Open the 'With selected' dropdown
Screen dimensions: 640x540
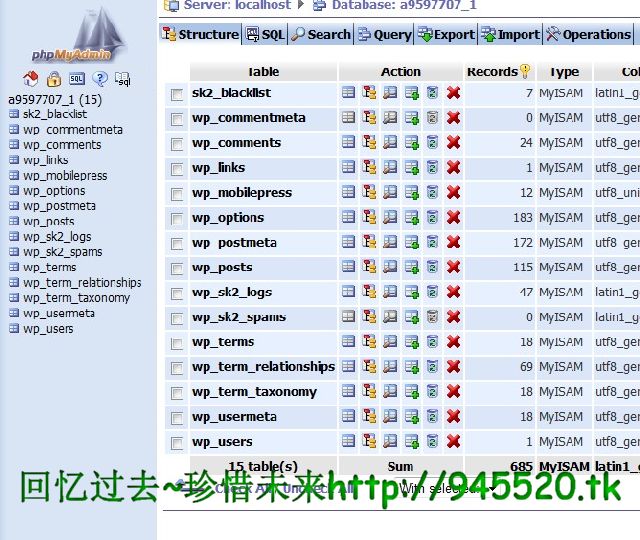point(440,489)
